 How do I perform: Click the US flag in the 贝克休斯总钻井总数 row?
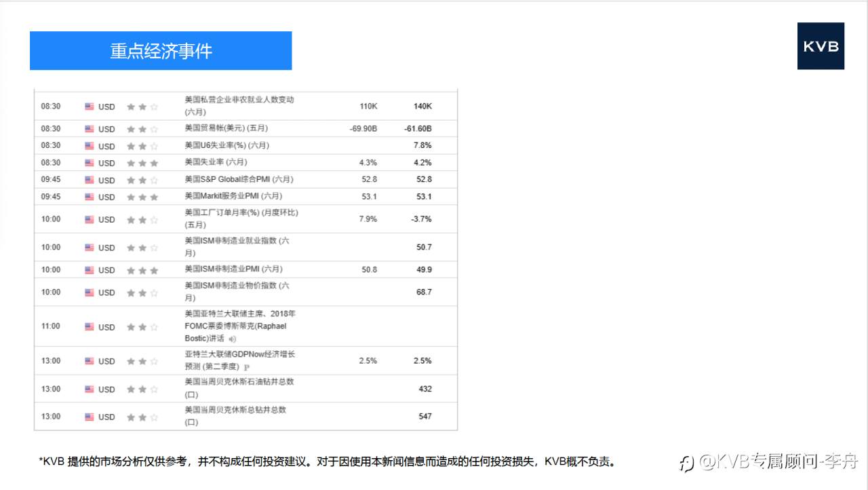[90, 417]
